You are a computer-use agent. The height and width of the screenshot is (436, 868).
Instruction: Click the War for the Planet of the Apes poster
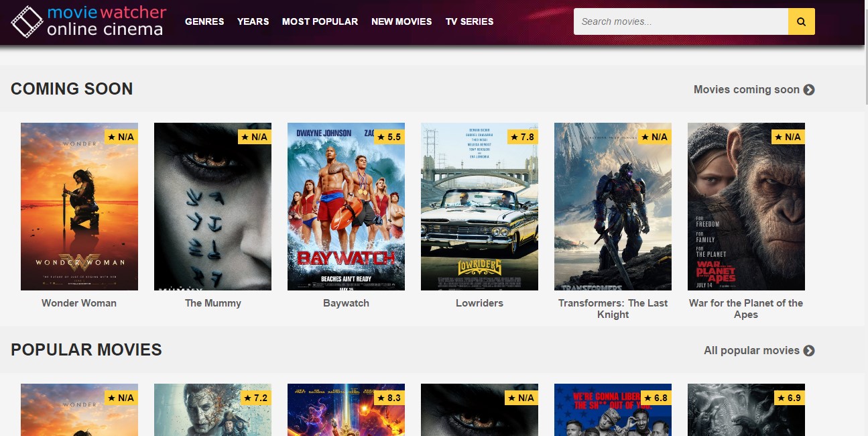coord(746,207)
